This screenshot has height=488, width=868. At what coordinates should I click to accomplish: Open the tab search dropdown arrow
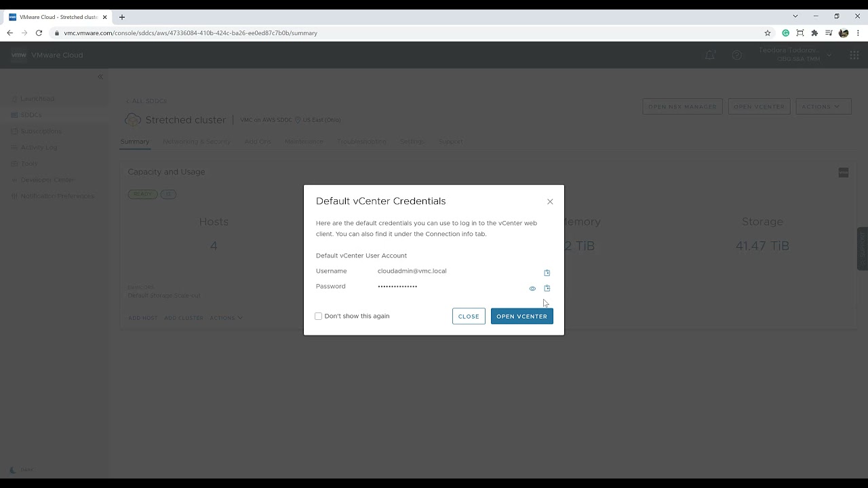795,16
